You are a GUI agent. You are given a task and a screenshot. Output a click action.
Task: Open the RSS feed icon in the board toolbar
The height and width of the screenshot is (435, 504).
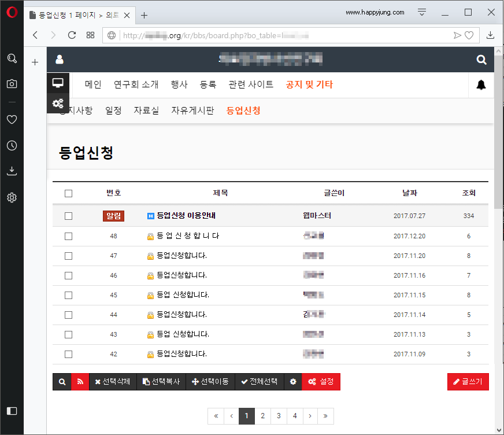pyautogui.click(x=80, y=382)
